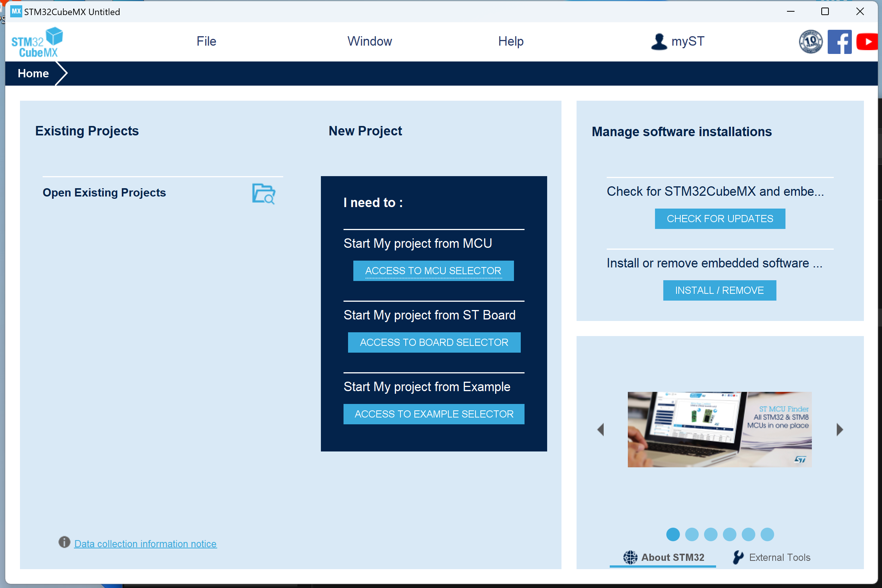Click the data collection info icon
This screenshot has height=588, width=882.
(x=64, y=542)
